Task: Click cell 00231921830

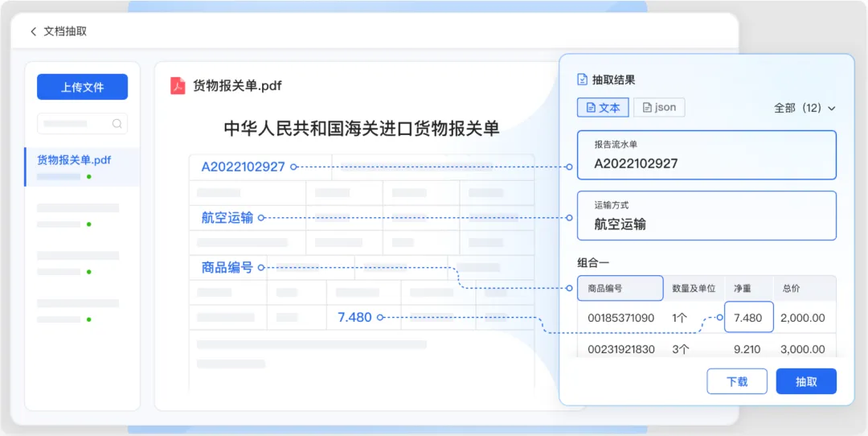Action: click(621, 349)
